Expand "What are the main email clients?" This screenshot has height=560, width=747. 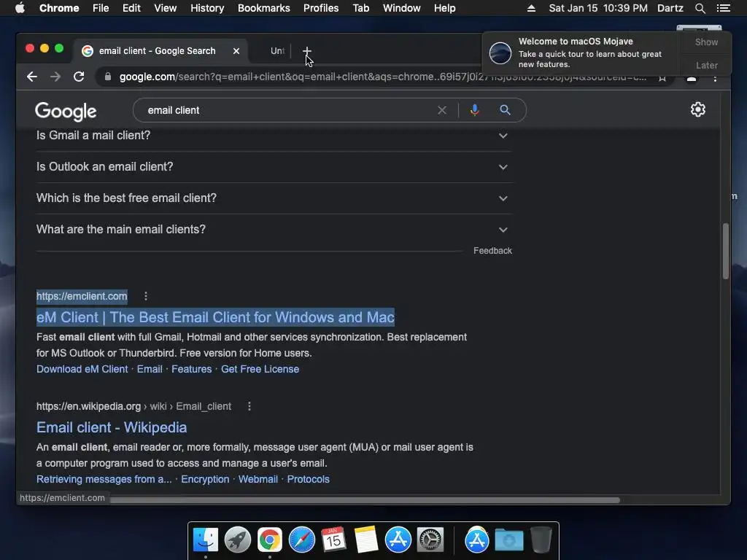[274, 230]
